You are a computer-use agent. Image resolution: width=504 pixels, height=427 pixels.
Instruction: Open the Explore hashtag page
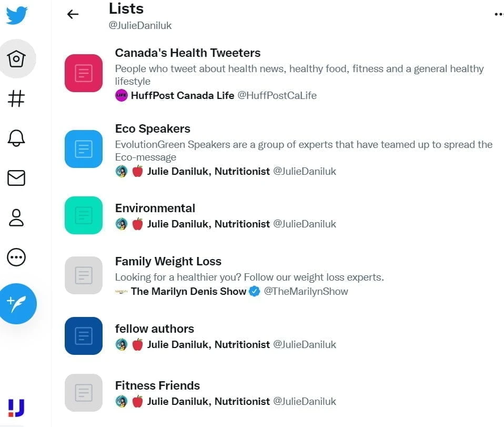16,98
